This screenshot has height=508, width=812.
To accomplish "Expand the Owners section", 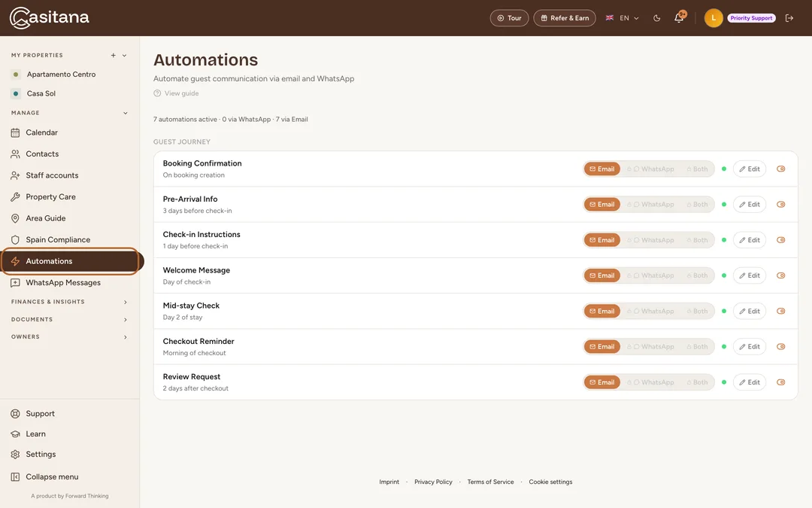I will click(x=69, y=337).
